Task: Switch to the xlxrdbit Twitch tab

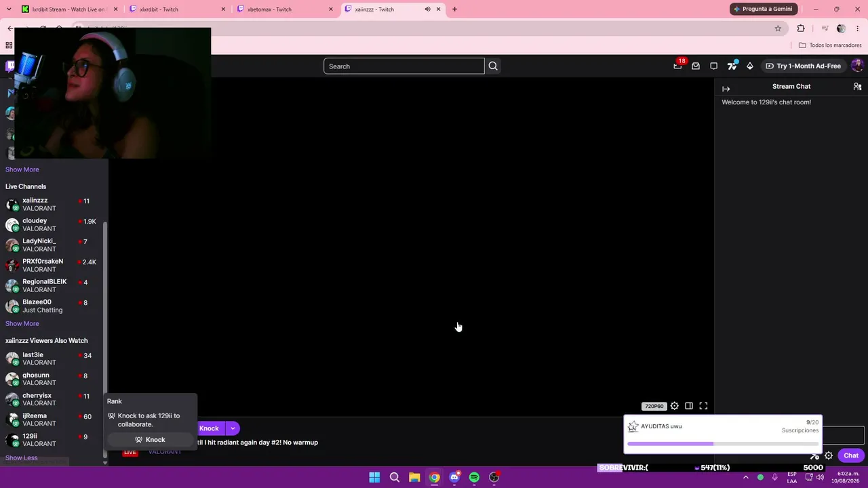Action: 177,9
